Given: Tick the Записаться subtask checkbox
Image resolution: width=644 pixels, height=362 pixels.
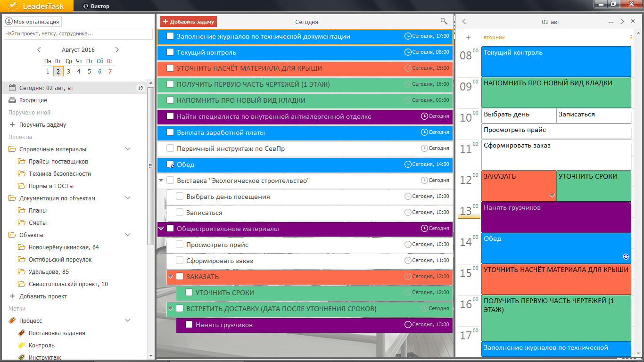Looking at the screenshot, I should click(180, 213).
